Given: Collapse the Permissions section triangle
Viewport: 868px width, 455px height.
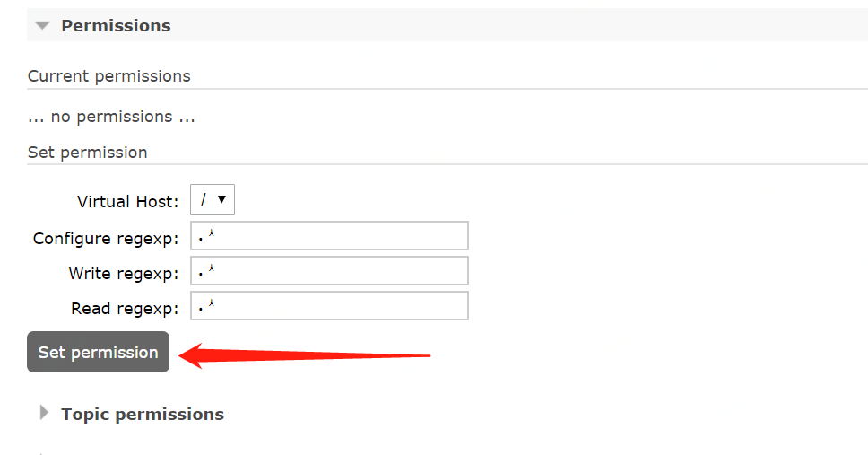Looking at the screenshot, I should 42,26.
